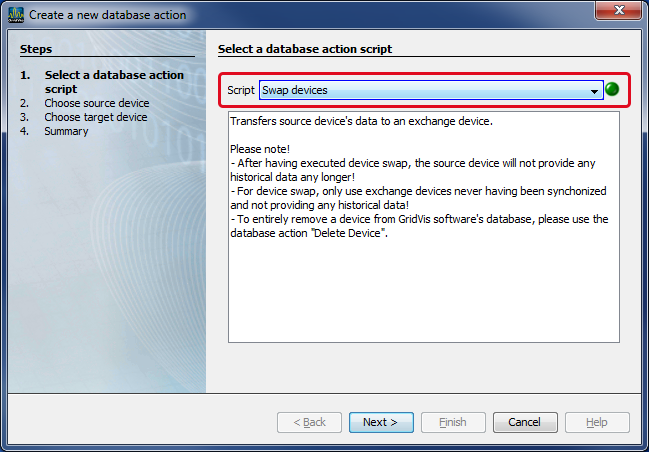Click the 'Select a database action script' heading

[305, 48]
